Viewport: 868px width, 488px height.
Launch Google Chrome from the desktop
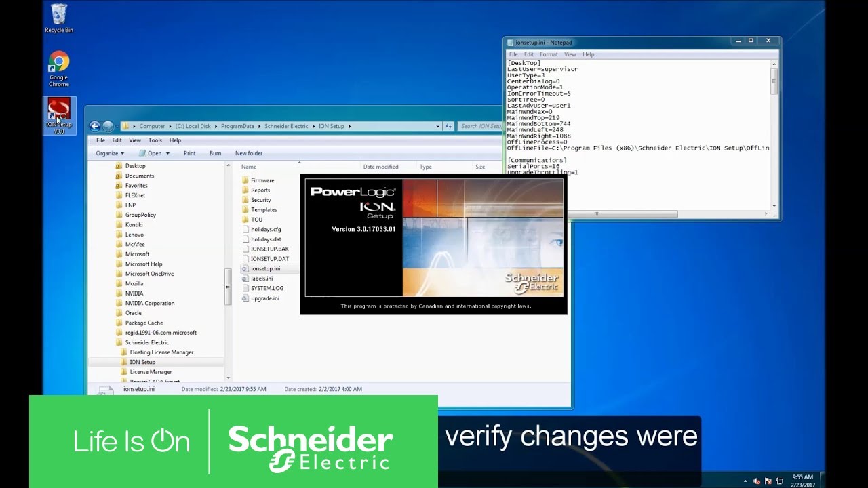pyautogui.click(x=59, y=69)
